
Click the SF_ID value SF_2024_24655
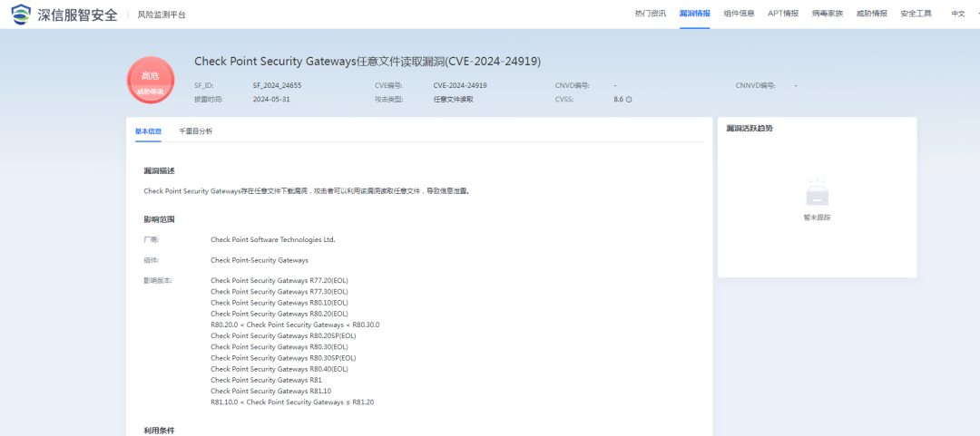pyautogui.click(x=278, y=85)
